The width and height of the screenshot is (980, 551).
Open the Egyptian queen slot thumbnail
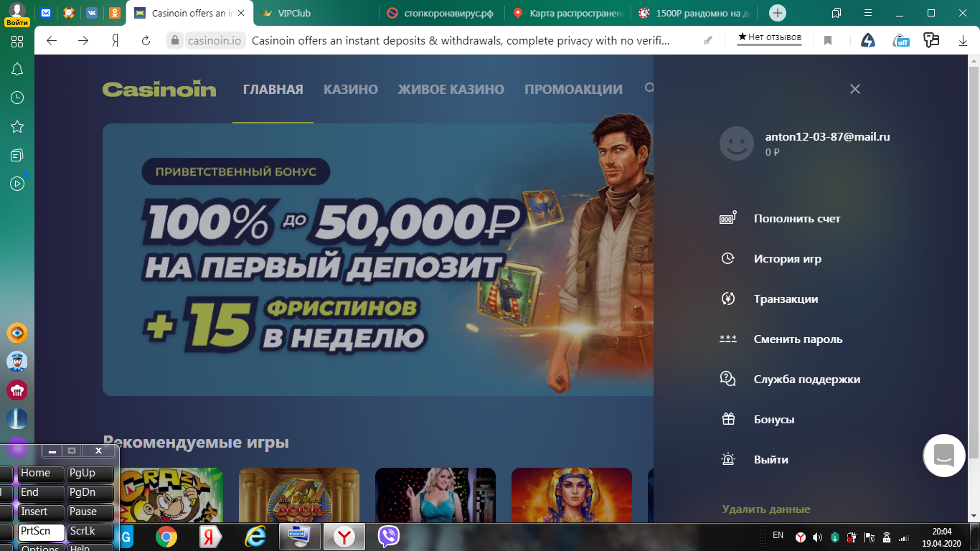click(572, 495)
